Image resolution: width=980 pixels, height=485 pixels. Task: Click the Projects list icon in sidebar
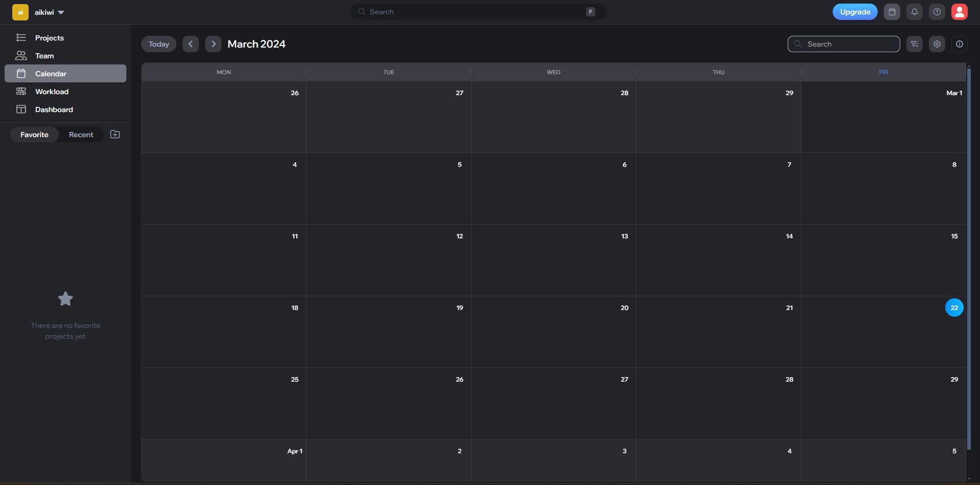tap(21, 37)
